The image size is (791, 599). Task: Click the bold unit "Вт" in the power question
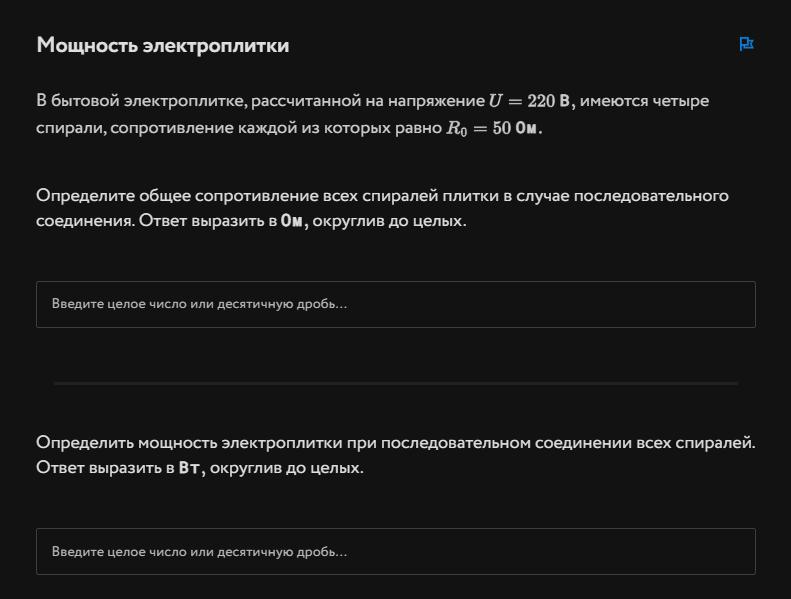[x=190, y=468]
